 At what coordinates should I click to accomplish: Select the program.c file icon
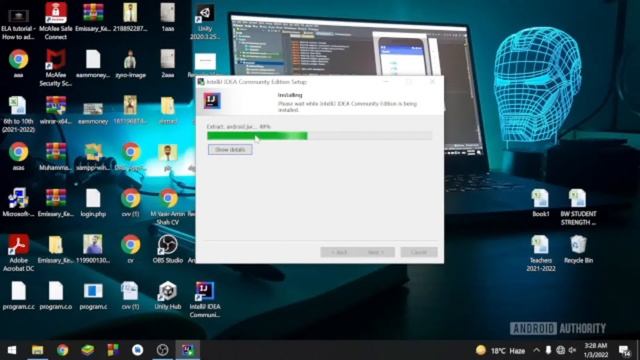coord(93,296)
